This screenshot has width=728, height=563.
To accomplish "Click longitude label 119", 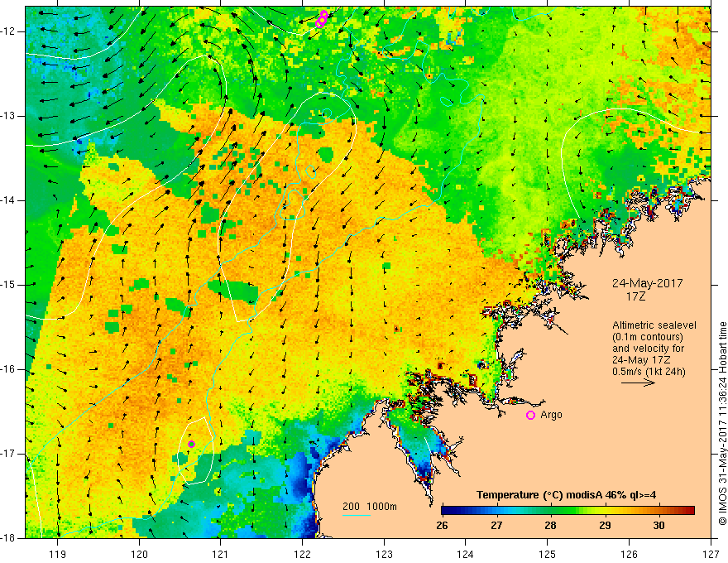I will click(58, 554).
